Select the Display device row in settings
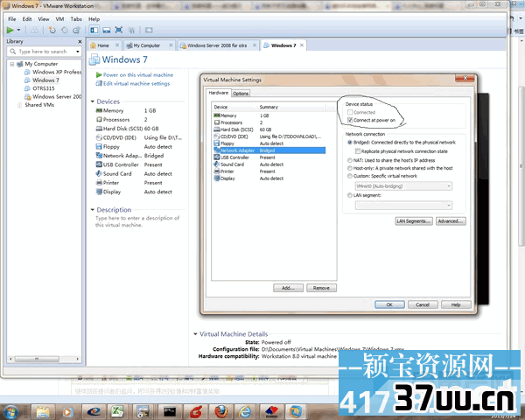The image size is (525, 420). coord(269,178)
